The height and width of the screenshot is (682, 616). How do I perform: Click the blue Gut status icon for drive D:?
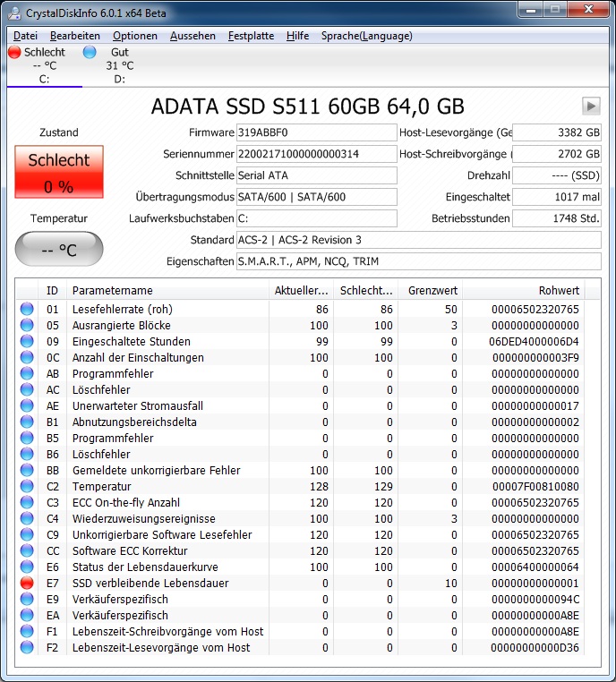90,52
